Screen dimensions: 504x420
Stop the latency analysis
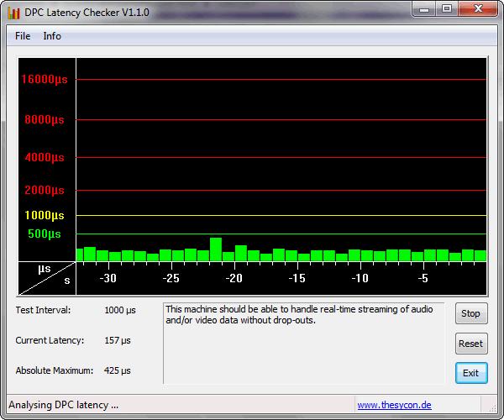[x=471, y=313]
